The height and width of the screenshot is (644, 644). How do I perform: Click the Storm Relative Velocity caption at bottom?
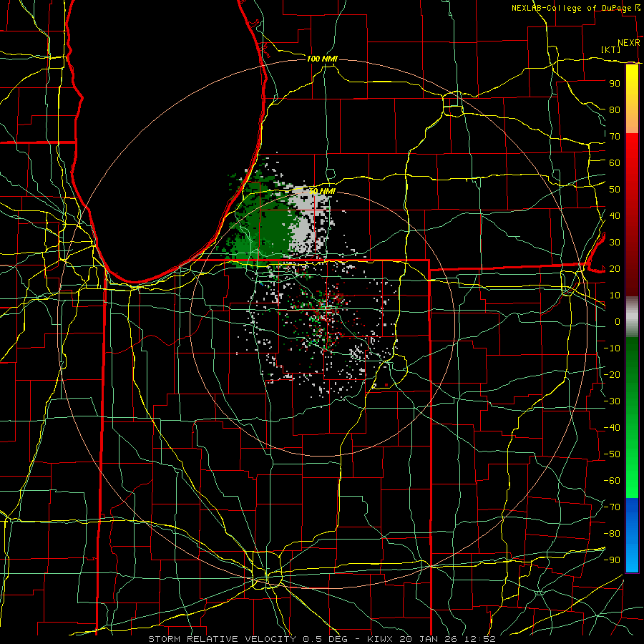point(322,639)
